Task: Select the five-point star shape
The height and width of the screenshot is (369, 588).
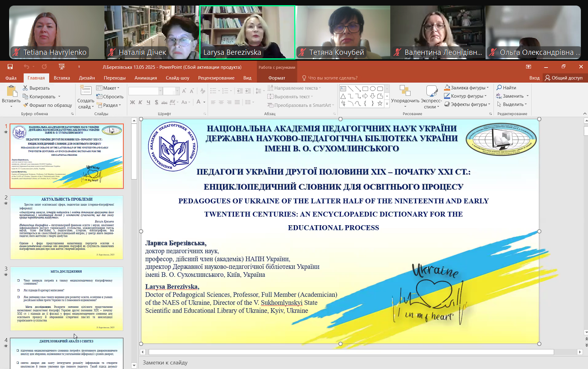Action: (x=380, y=103)
